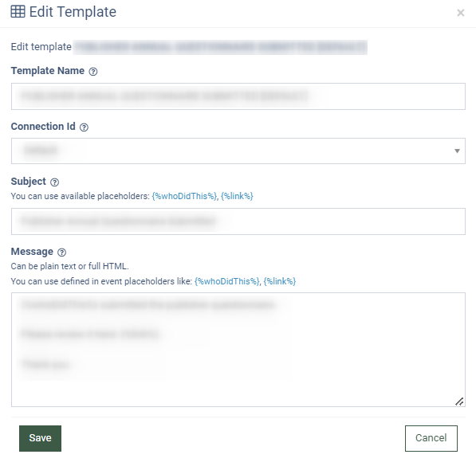Save the template changes

coord(40,438)
